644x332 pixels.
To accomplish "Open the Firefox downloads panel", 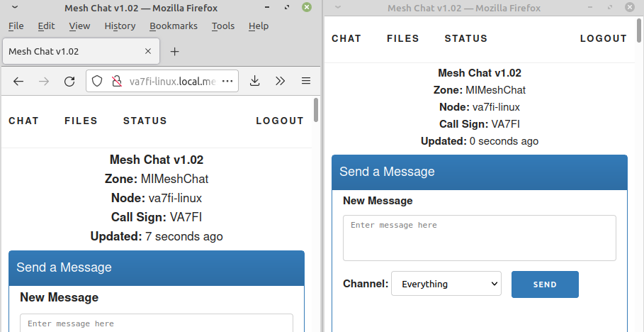I will pos(255,81).
